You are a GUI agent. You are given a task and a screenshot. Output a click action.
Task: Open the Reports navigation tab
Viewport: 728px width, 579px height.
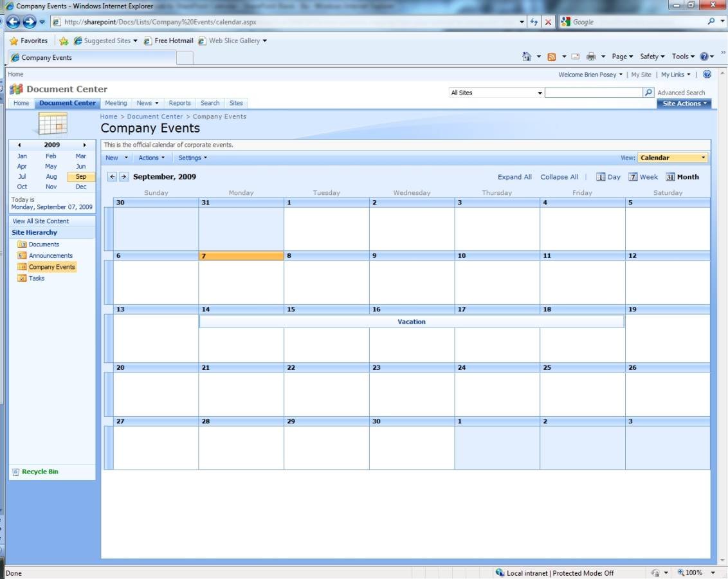pos(179,103)
